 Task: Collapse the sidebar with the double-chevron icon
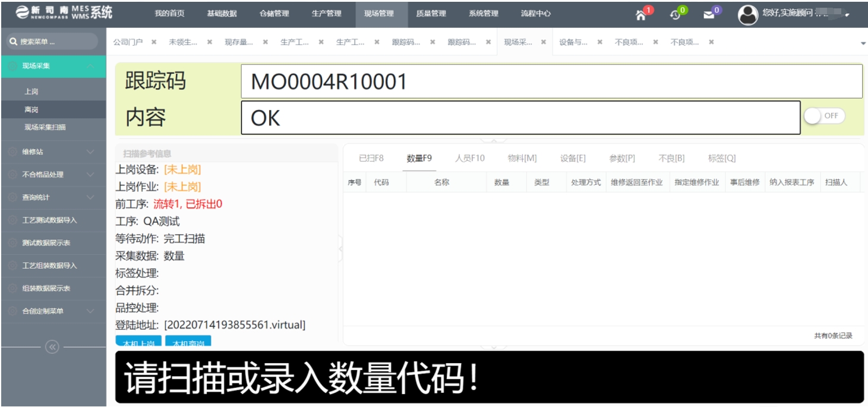pos(52,347)
